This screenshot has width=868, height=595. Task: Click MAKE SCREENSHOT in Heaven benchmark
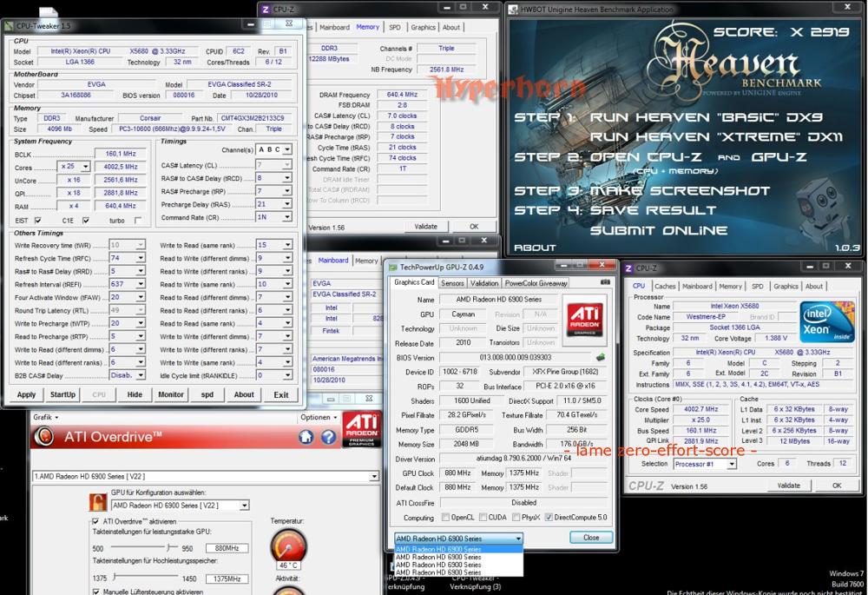click(681, 191)
